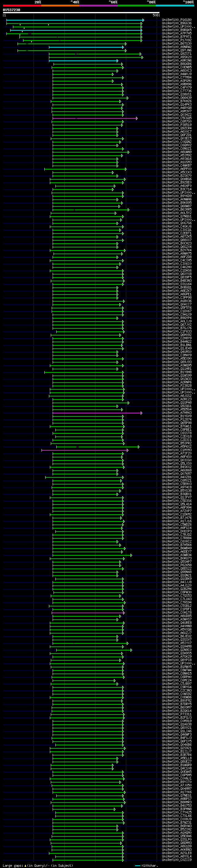Select the cyan alignment bar for UniRef100_P16180
Screen dimensions: 197x868
pos(75,20)
